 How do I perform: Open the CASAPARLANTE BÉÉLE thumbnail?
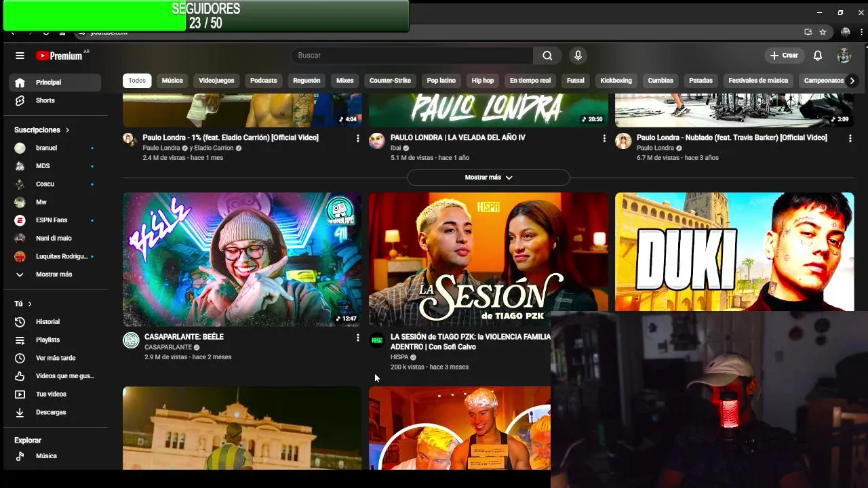(x=242, y=260)
